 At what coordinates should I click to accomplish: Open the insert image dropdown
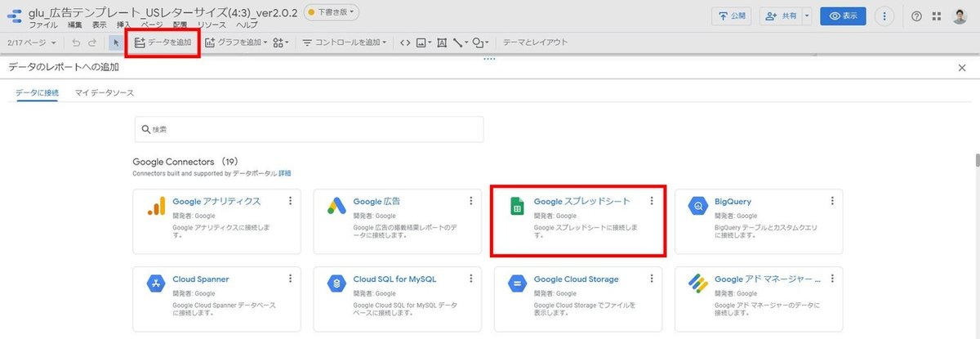pyautogui.click(x=424, y=42)
